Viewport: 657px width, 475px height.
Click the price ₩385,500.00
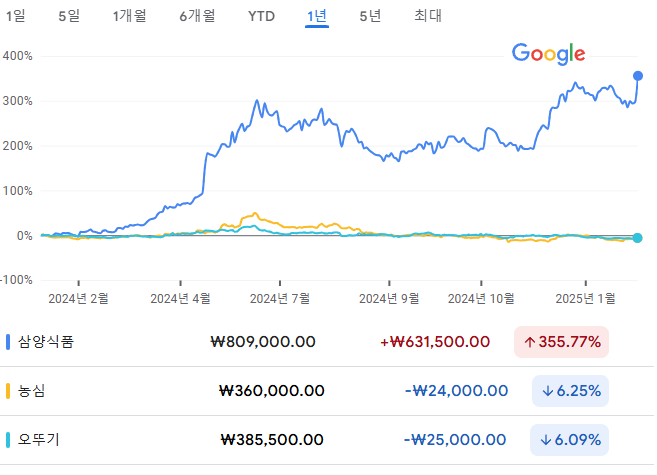(272, 440)
